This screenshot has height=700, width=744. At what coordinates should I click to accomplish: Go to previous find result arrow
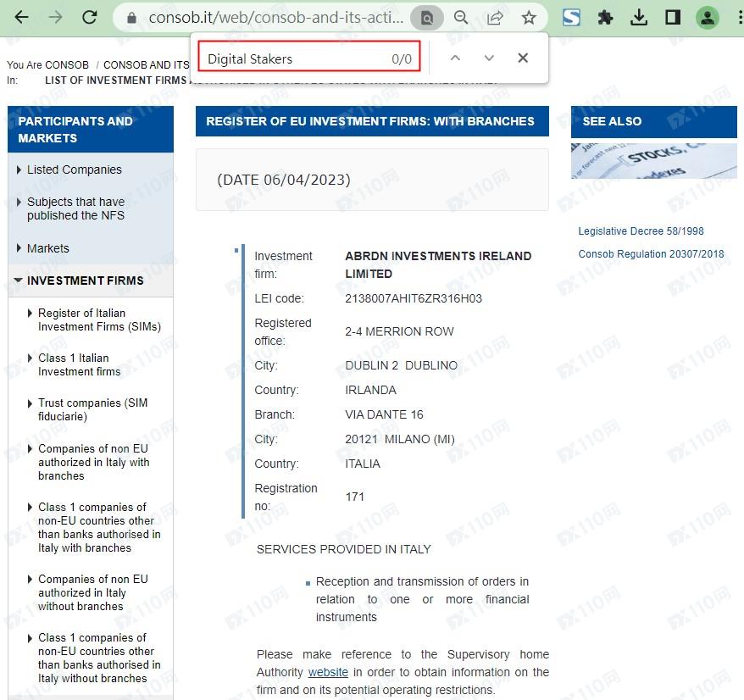[x=455, y=58]
